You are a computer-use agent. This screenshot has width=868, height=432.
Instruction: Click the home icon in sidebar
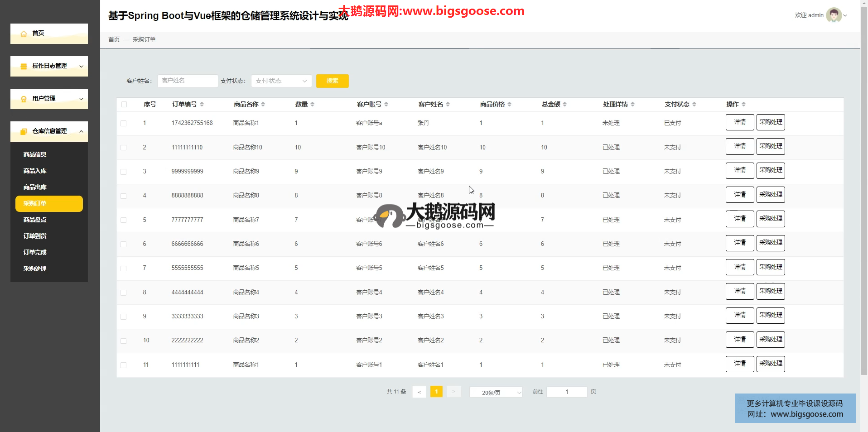coord(24,34)
